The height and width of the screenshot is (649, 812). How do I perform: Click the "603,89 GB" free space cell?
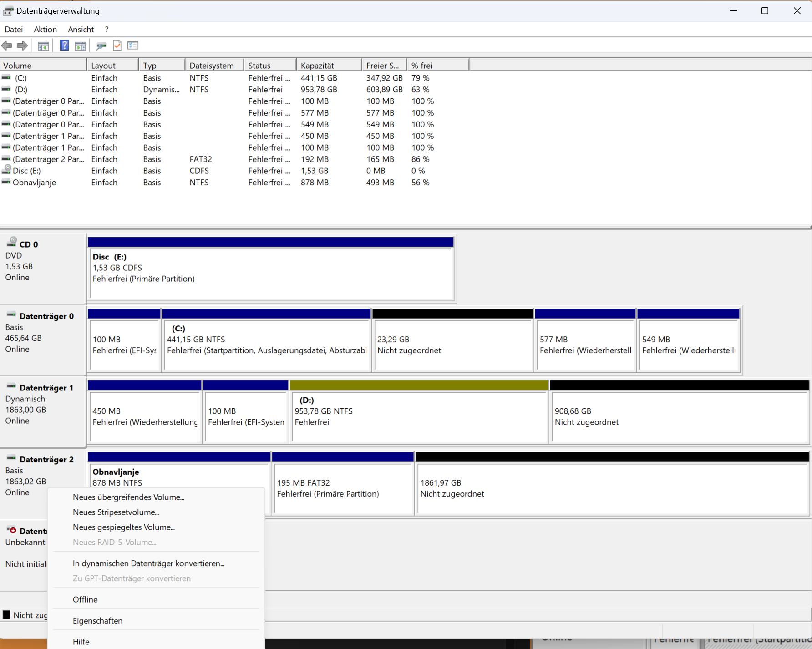[385, 90]
